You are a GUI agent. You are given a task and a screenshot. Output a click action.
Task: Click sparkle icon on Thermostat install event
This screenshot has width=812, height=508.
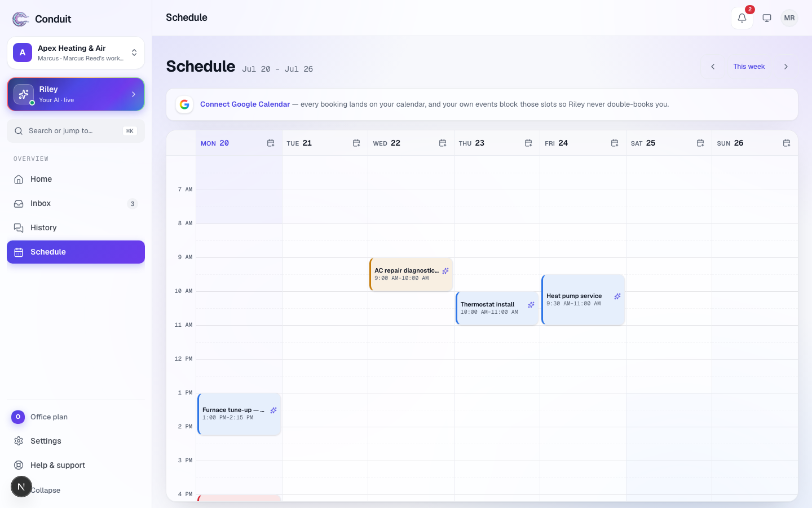coord(531,305)
